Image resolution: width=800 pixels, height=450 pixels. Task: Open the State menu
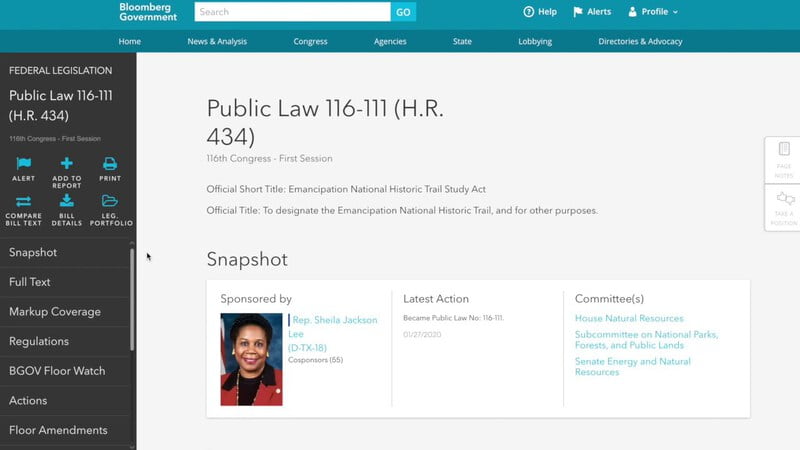point(462,41)
